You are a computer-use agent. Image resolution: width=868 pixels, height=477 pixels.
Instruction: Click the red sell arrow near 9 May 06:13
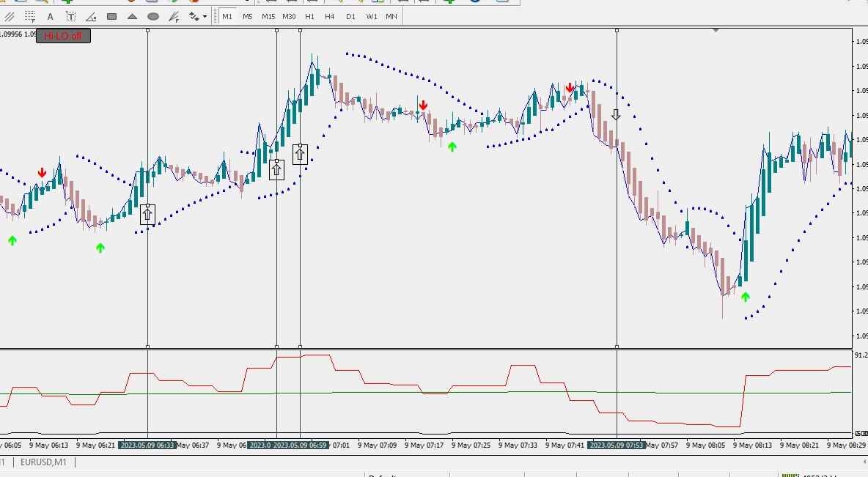42,173
